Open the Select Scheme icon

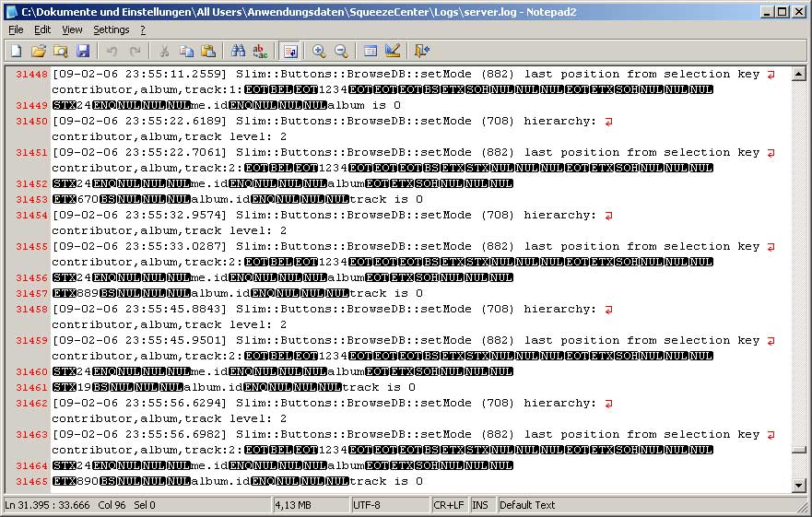371,52
